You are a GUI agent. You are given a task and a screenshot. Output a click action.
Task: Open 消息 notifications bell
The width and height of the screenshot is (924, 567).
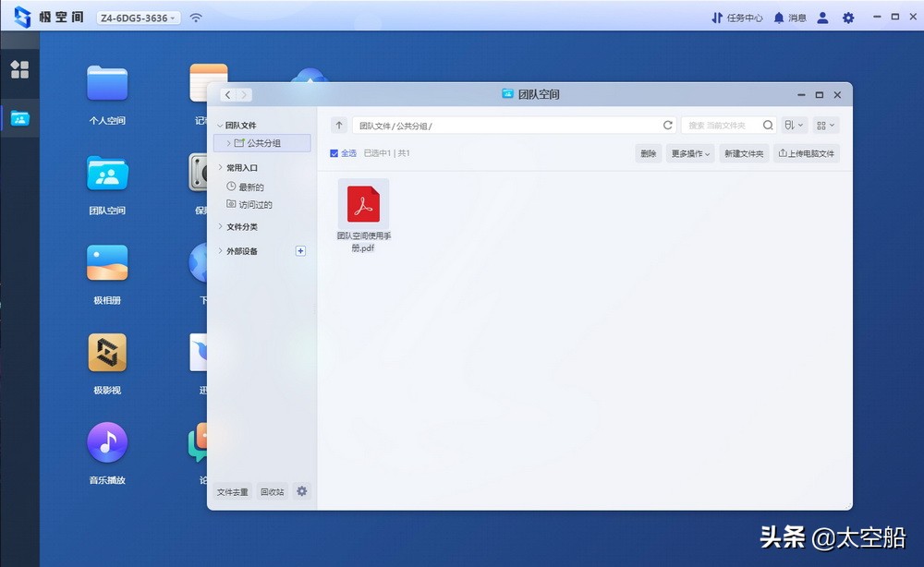(790, 18)
